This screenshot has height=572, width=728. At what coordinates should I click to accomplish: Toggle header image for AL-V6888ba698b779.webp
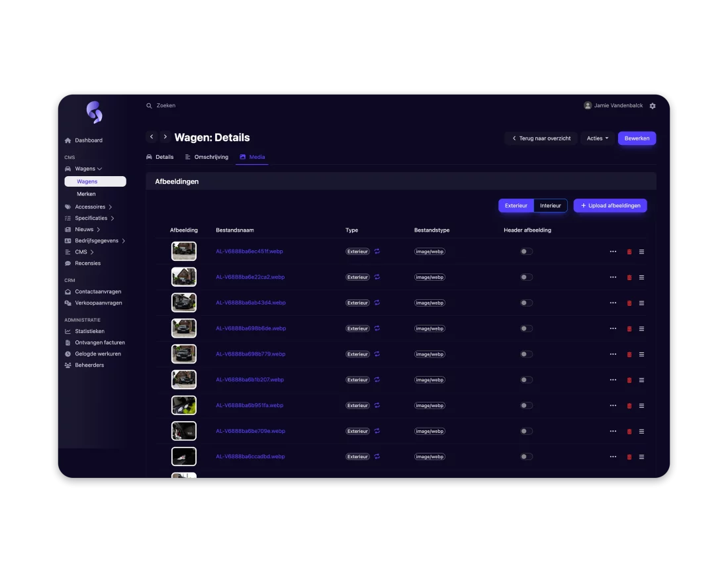tap(526, 354)
